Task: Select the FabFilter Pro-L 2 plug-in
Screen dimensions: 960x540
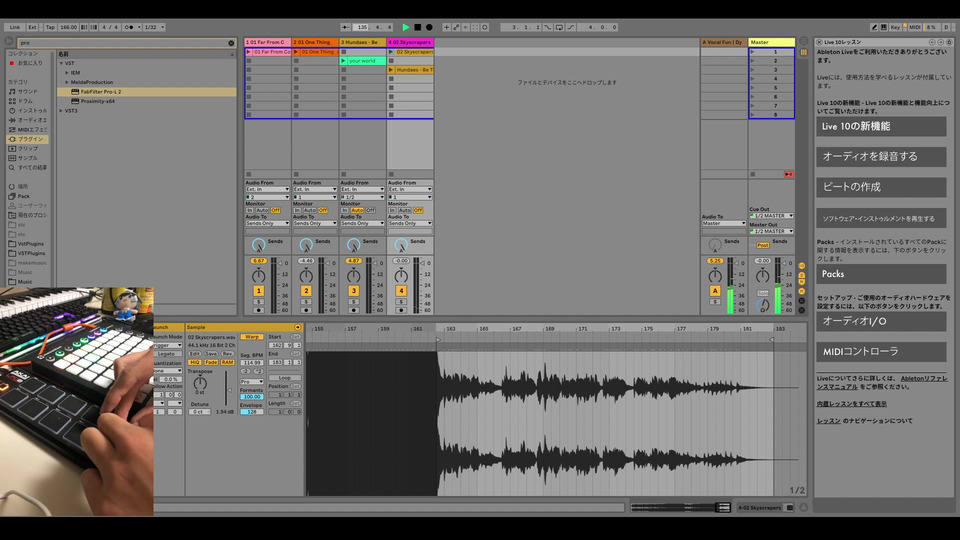Action: [x=146, y=92]
